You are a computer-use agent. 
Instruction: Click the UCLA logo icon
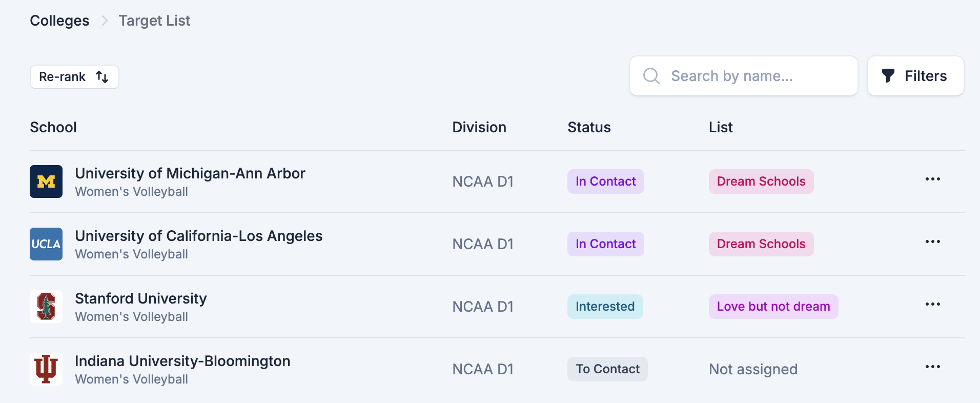(x=46, y=244)
